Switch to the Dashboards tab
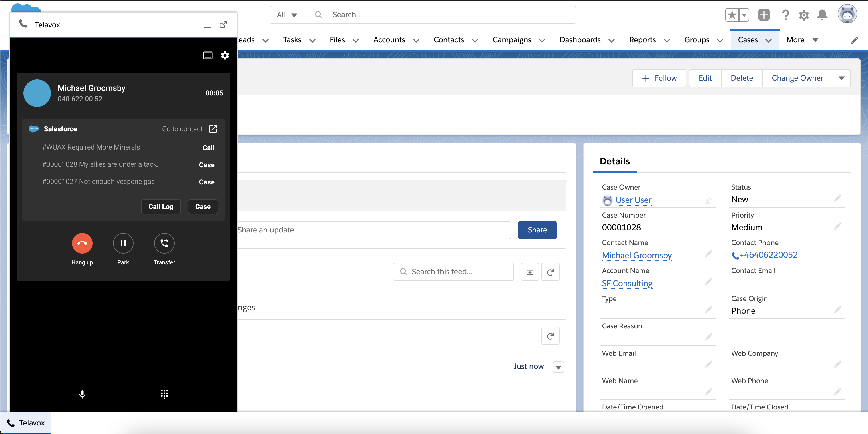The image size is (868, 434). click(580, 40)
